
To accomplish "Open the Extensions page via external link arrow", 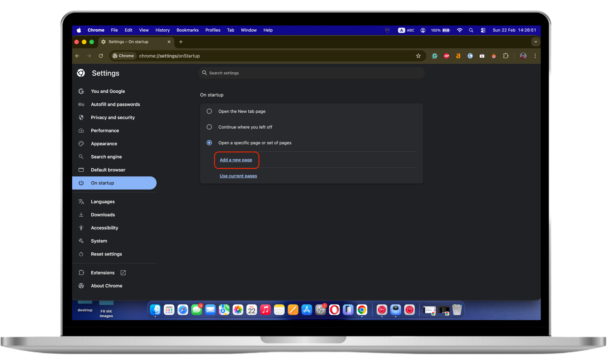I will click(123, 272).
